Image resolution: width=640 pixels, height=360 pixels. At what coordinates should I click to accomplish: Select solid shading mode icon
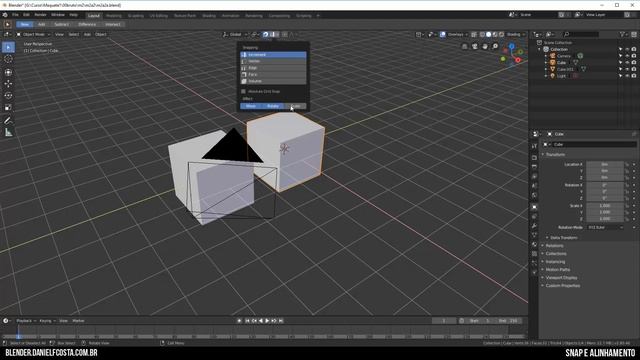tap(489, 35)
